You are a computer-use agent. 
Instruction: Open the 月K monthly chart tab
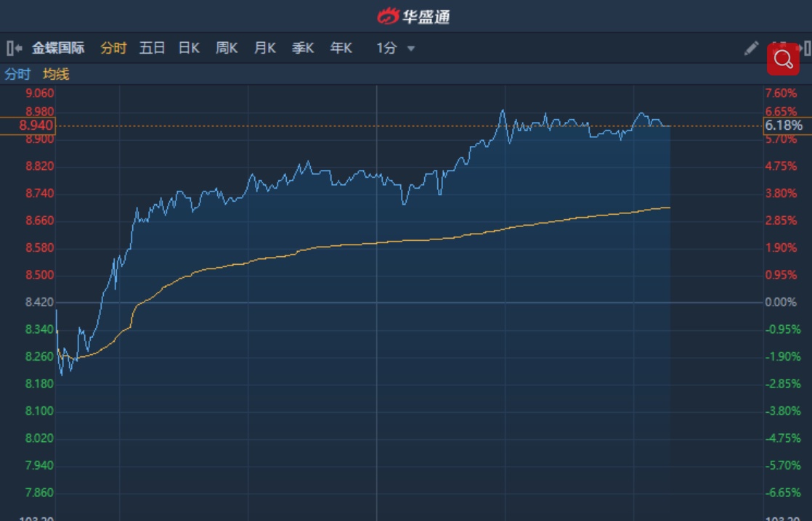(264, 49)
